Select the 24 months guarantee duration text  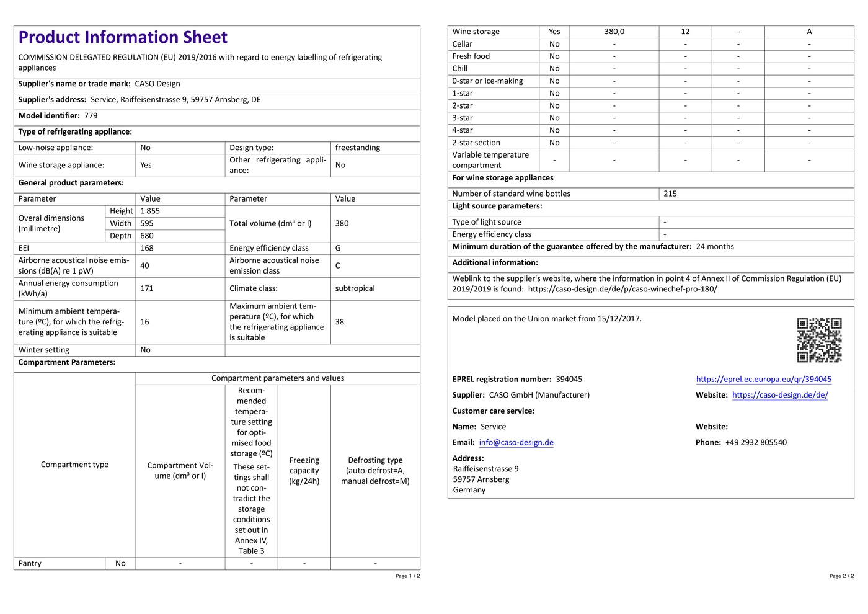point(715,247)
